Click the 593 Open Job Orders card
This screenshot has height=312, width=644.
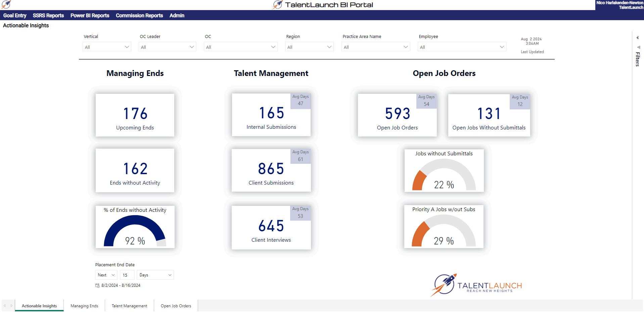397,115
